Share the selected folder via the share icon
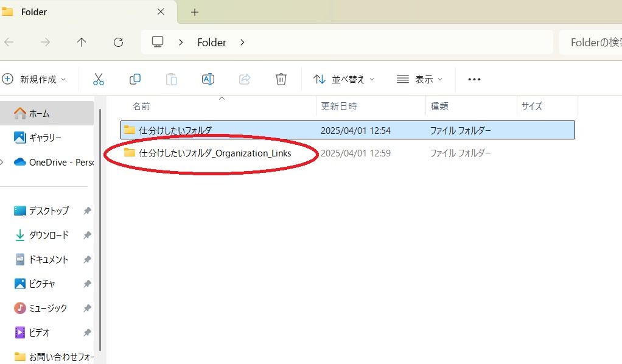 click(244, 79)
